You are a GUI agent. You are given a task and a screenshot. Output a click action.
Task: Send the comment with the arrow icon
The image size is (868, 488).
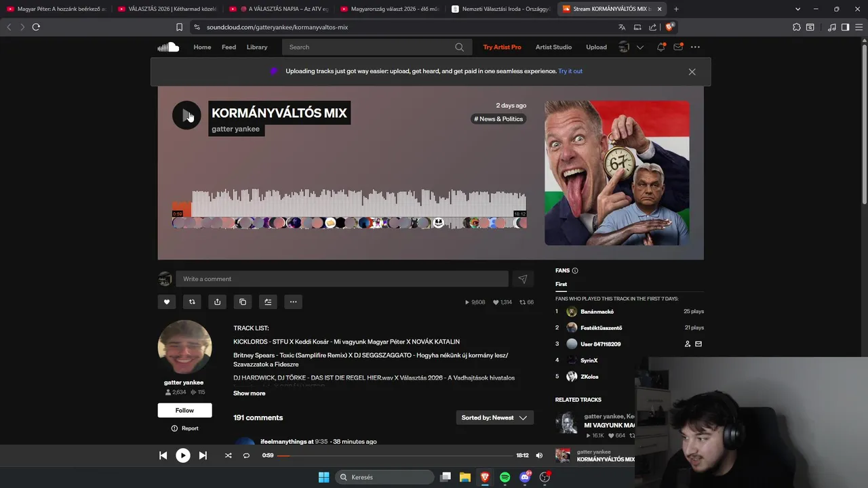(523, 279)
